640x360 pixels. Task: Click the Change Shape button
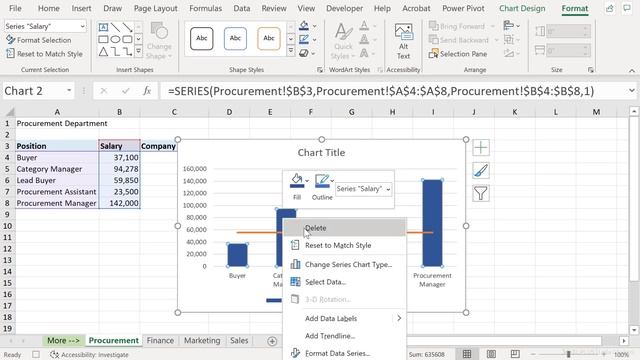click(159, 40)
